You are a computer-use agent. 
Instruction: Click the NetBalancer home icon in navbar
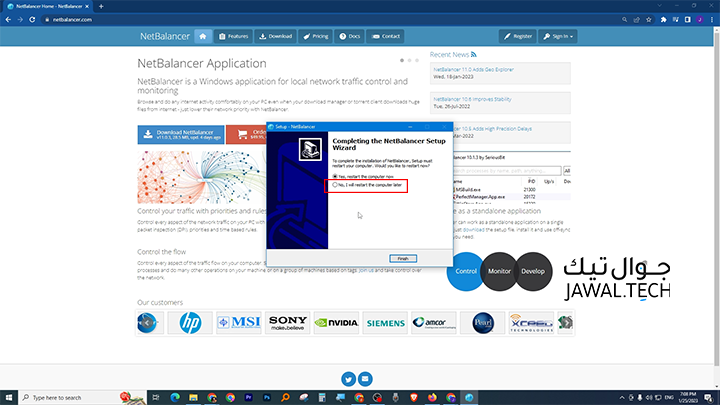point(202,36)
